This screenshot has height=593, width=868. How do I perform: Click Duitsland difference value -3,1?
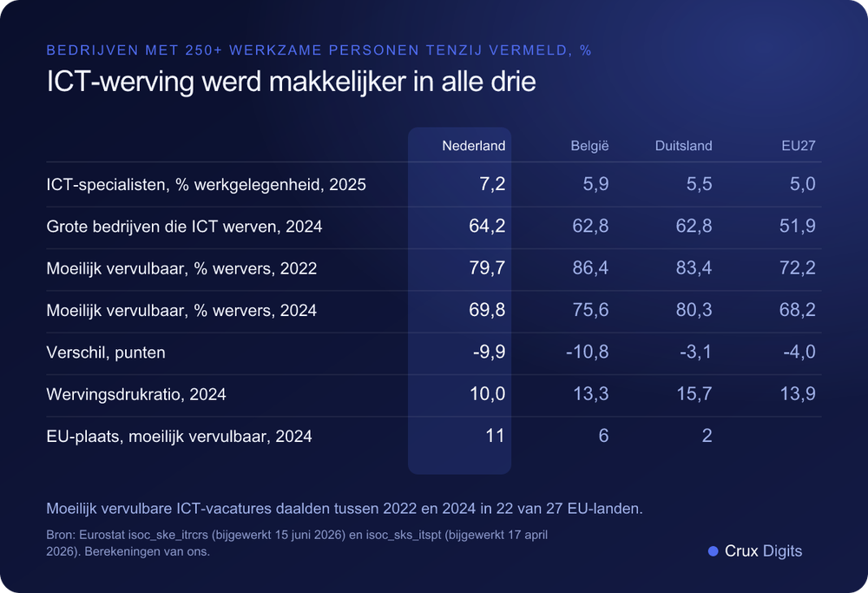[x=696, y=353]
